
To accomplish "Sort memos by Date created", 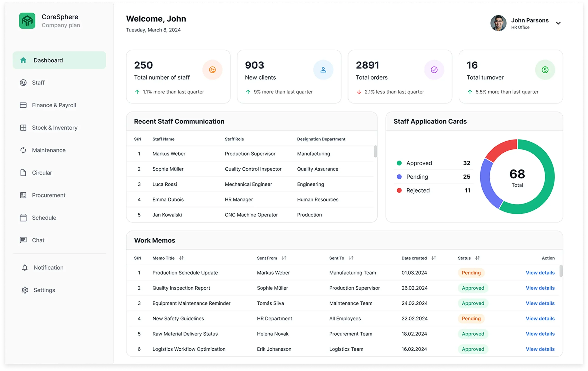I will tap(434, 258).
